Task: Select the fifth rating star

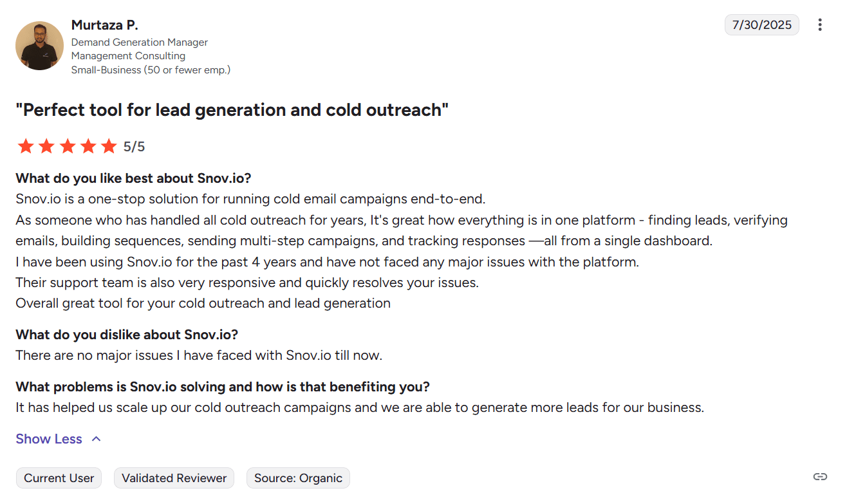Action: coord(109,147)
